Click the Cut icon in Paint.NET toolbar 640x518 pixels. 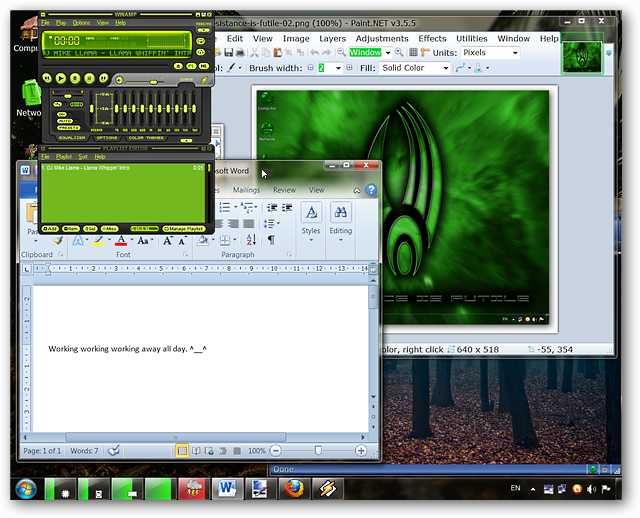click(x=254, y=53)
